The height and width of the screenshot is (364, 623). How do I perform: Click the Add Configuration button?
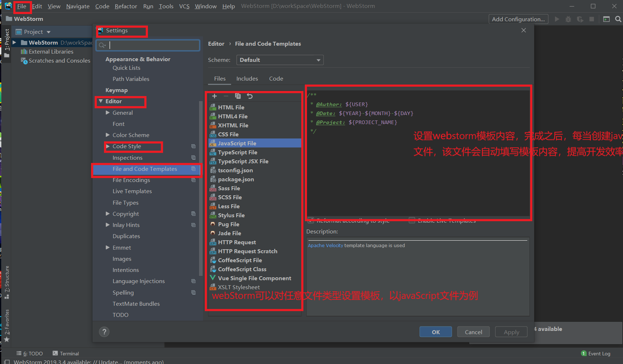click(x=518, y=19)
